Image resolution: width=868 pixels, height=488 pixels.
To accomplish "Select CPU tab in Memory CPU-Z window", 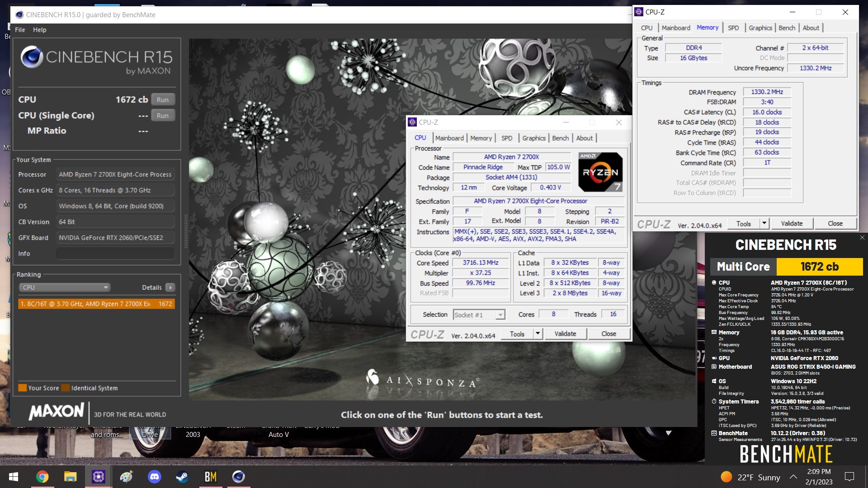I will tap(646, 28).
